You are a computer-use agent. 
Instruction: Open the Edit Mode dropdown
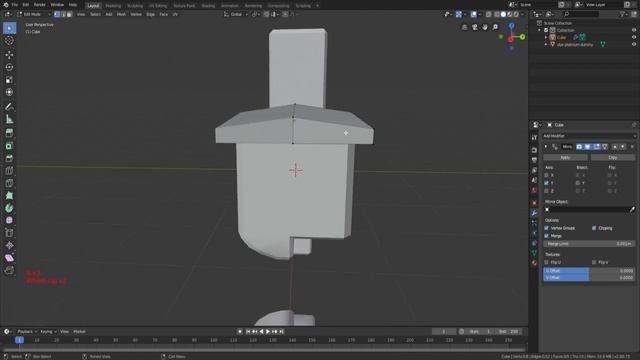point(34,14)
